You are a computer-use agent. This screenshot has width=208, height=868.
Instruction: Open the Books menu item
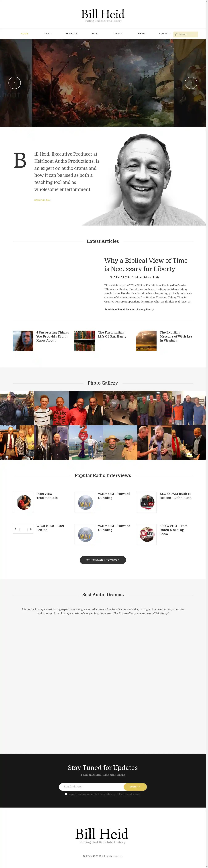click(x=141, y=34)
